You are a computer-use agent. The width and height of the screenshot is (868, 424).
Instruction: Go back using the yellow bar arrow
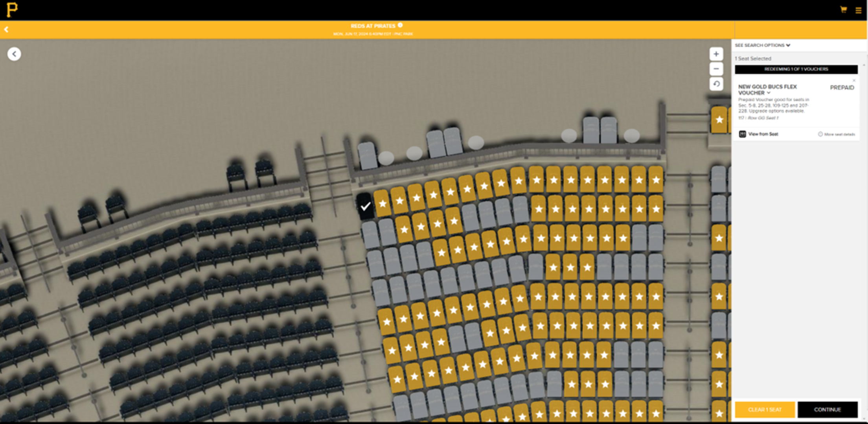pyautogui.click(x=6, y=29)
